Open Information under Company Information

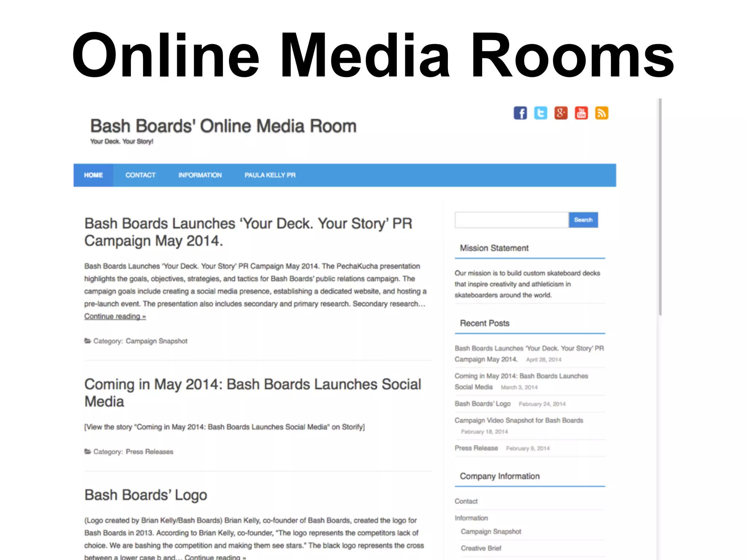[x=471, y=518]
